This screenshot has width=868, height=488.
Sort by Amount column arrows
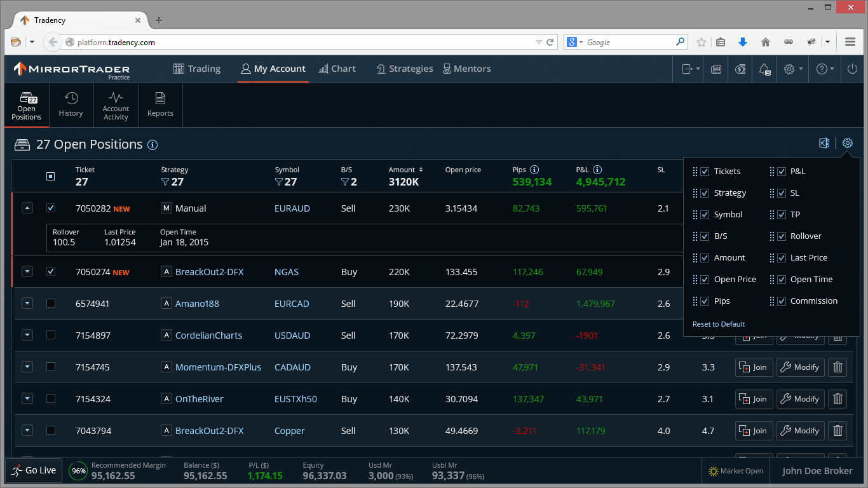point(421,170)
